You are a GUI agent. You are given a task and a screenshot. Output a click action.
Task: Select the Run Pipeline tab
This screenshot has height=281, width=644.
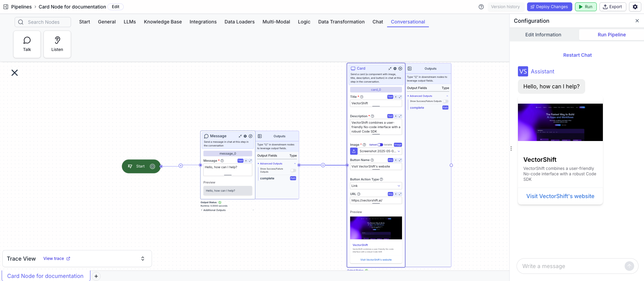(x=612, y=35)
